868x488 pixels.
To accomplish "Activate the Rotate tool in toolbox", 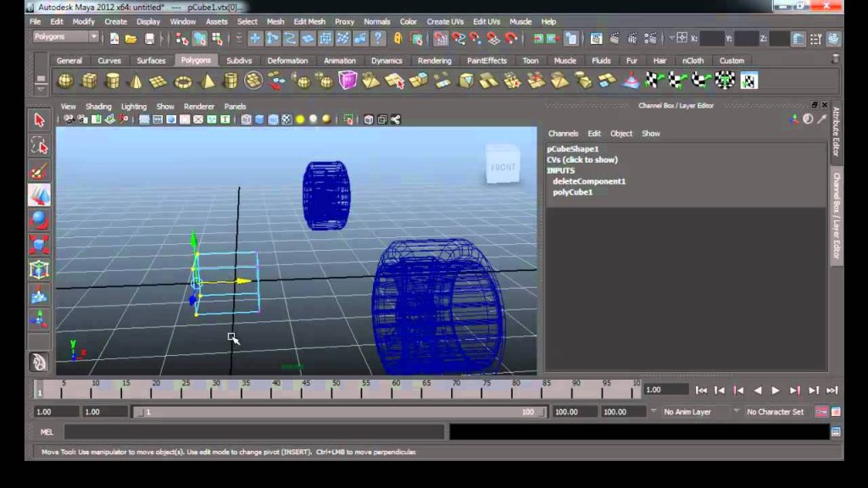I will (x=39, y=220).
